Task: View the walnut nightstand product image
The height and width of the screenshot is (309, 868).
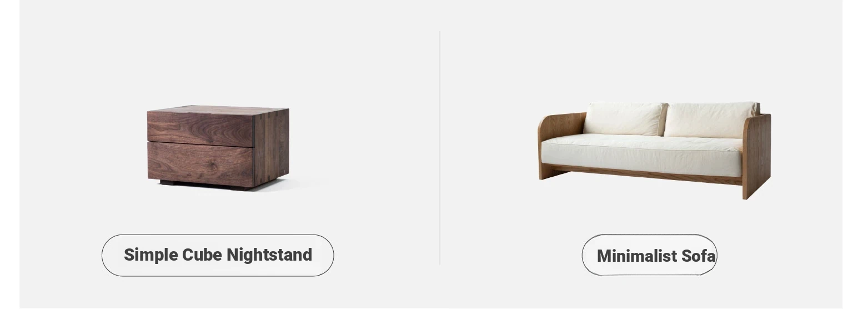Action: click(x=218, y=148)
